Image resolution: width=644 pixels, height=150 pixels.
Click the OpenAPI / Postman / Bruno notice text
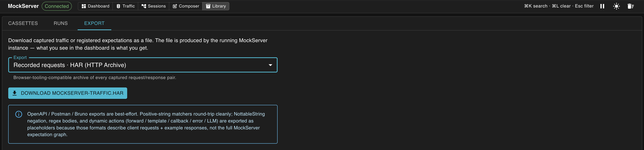coord(146,124)
